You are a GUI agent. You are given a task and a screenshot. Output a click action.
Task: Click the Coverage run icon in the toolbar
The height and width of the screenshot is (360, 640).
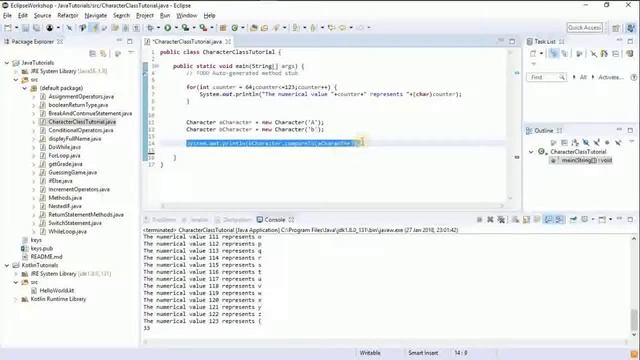click(185, 28)
